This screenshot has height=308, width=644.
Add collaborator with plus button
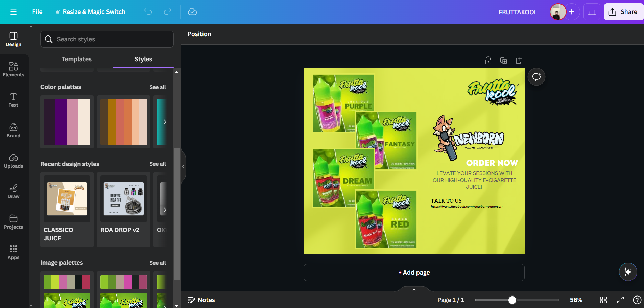point(572,12)
